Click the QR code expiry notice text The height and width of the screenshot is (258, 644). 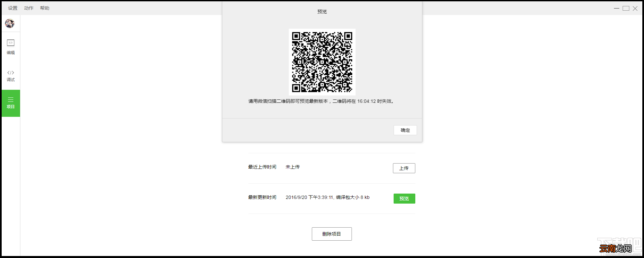tap(322, 101)
